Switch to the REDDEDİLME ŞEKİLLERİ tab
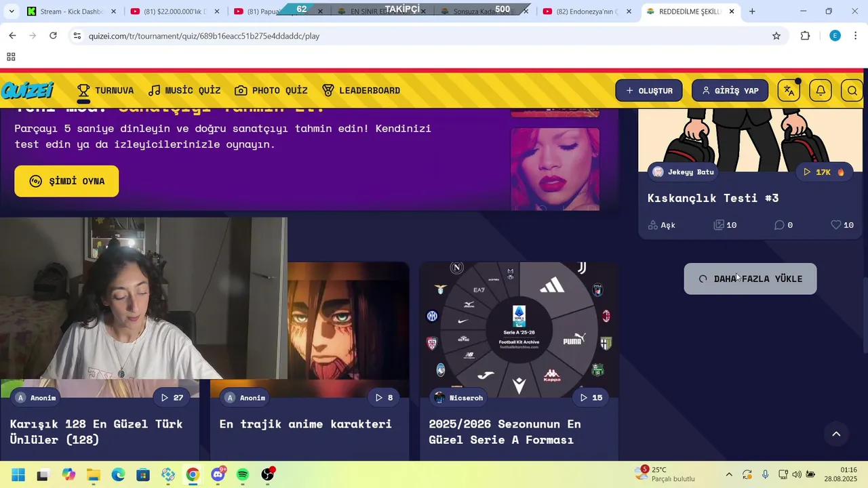Screen dimensions: 868x488 pyautogui.click(x=690, y=12)
